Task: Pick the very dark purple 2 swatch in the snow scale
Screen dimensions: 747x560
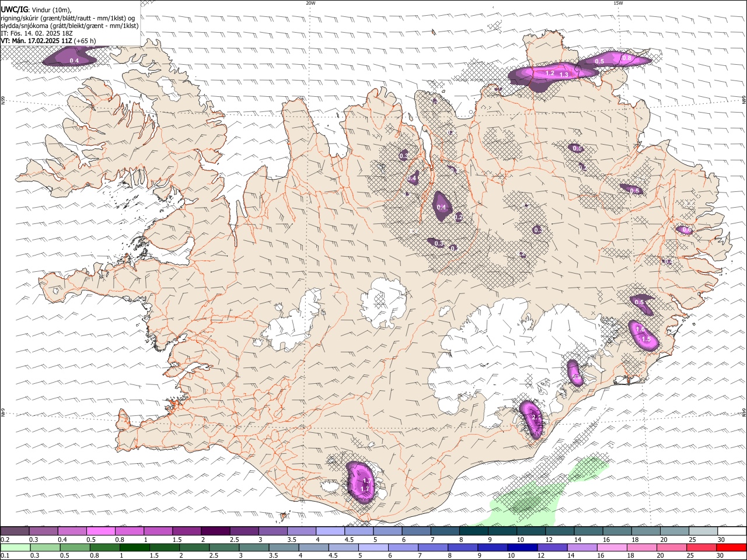Action: [215, 531]
